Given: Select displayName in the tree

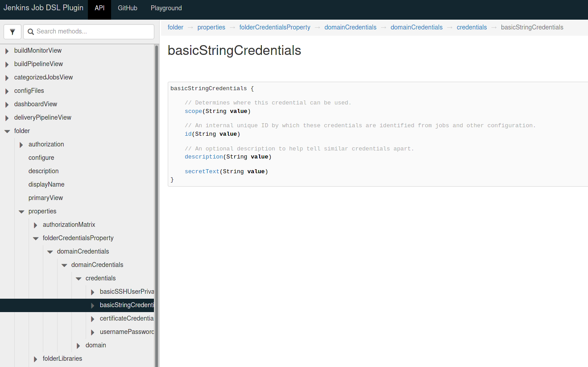Looking at the screenshot, I should pyautogui.click(x=46, y=184).
